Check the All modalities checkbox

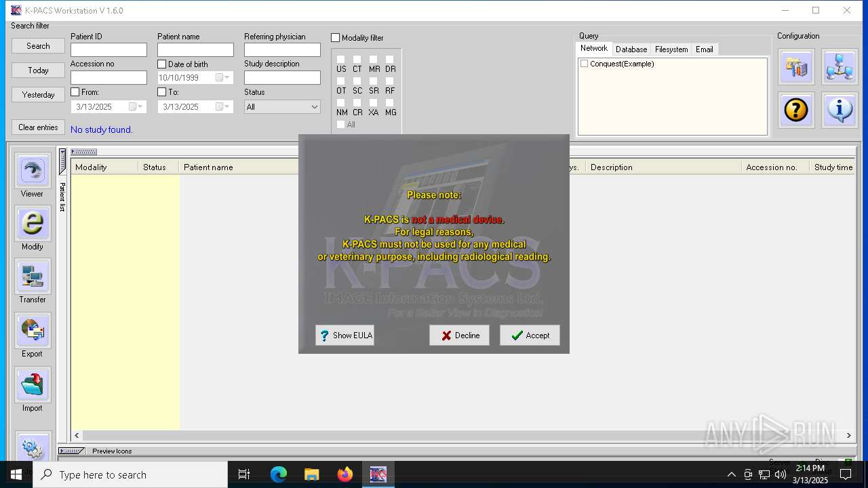pos(340,125)
